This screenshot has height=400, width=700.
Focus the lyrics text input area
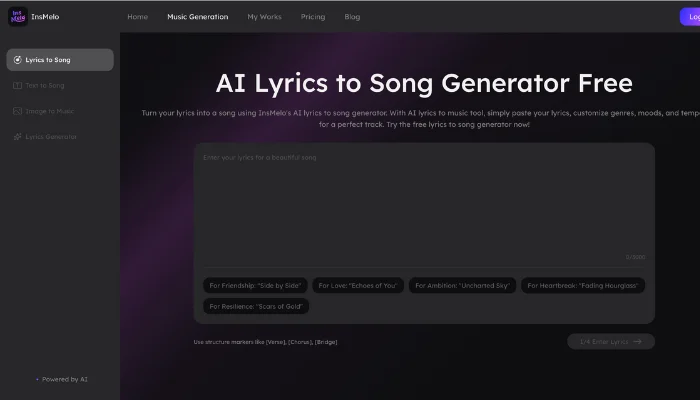pyautogui.click(x=424, y=205)
